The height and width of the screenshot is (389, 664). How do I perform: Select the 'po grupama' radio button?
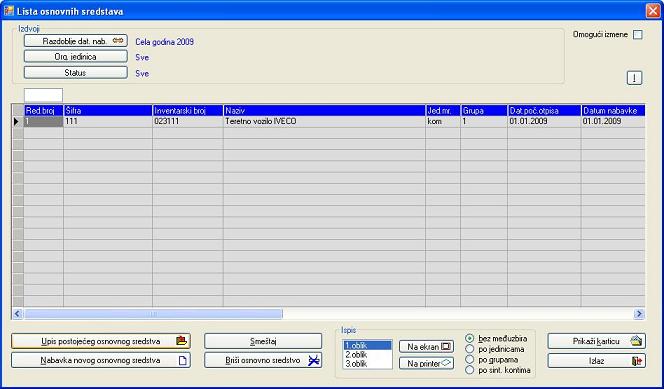coord(470,360)
